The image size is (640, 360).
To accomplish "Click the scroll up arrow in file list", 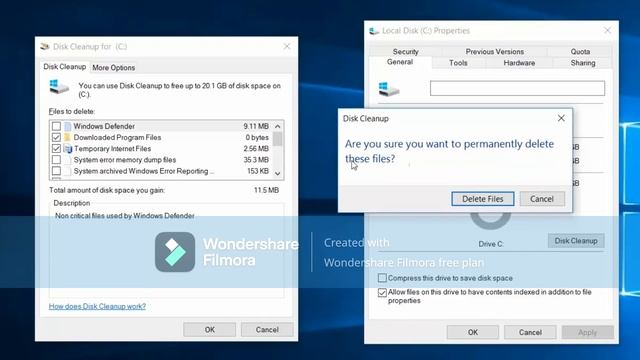I will point(278,126).
